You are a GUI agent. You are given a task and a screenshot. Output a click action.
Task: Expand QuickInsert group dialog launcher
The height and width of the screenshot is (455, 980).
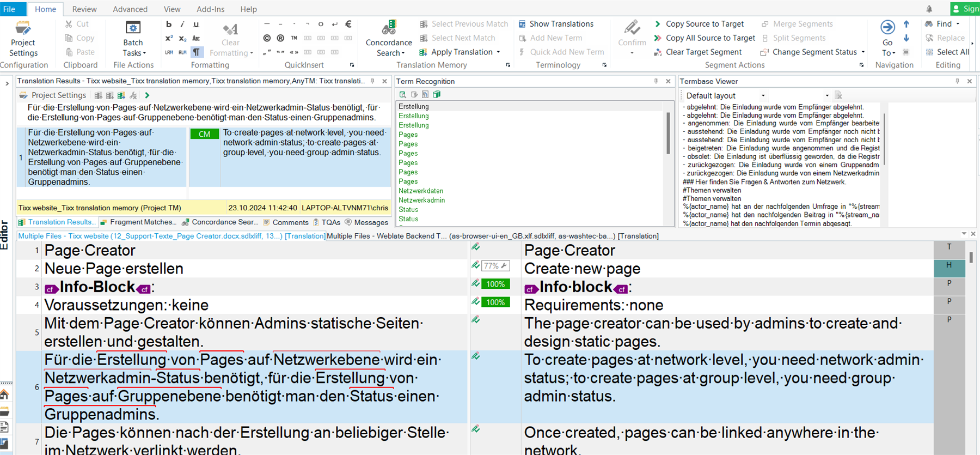coord(352,65)
